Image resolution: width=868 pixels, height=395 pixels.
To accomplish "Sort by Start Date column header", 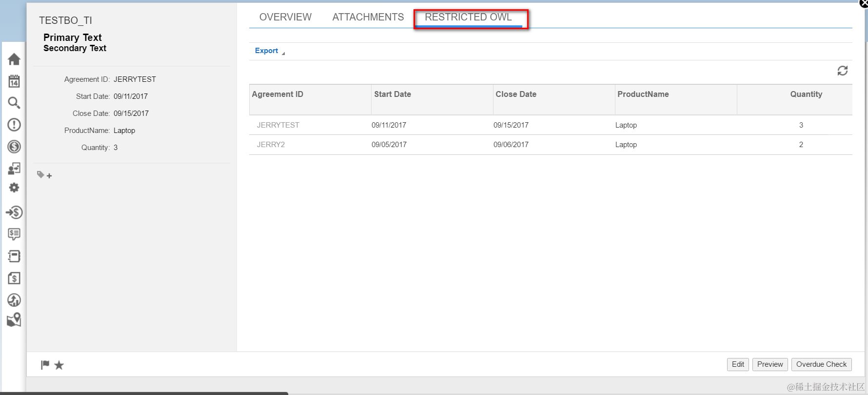I will click(432, 100).
